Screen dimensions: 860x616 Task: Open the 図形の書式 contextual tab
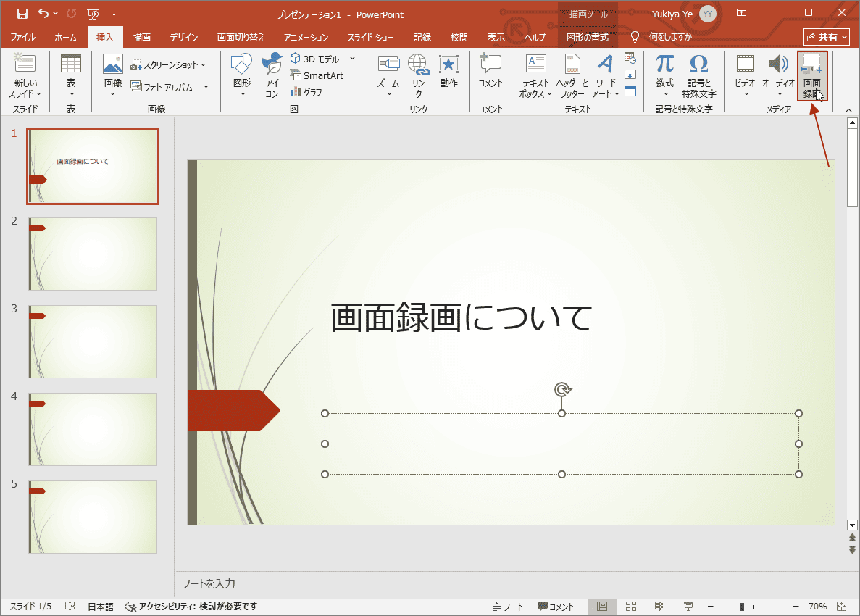[x=589, y=36]
